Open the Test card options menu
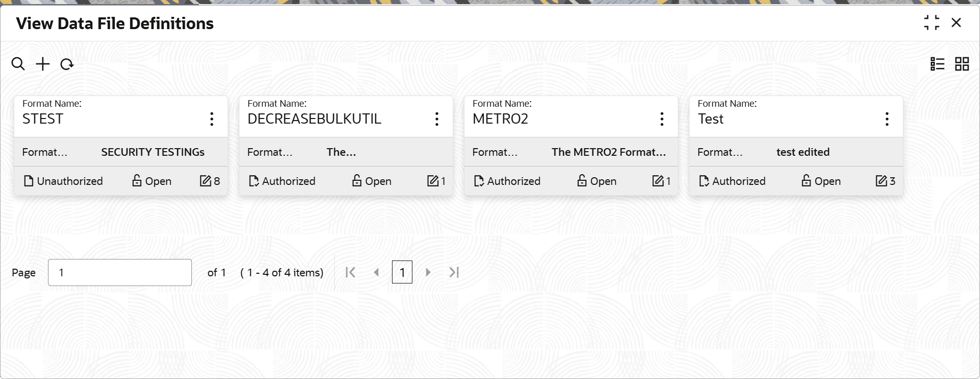 click(x=887, y=119)
